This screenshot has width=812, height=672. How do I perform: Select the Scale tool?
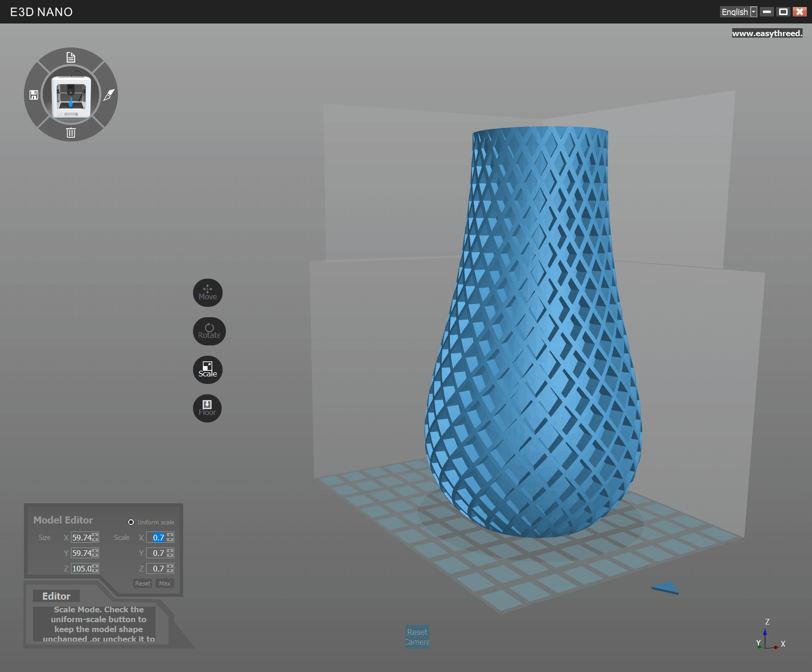click(208, 370)
